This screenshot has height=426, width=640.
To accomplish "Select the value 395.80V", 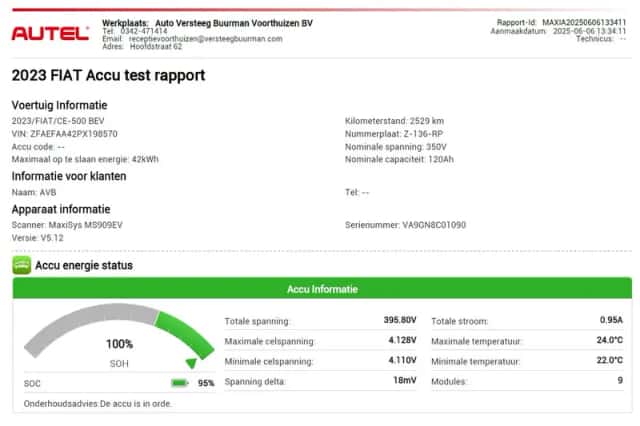I will click(x=400, y=320).
